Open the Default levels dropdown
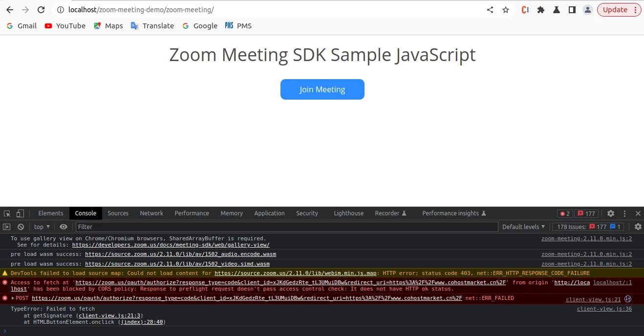This screenshot has width=644, height=336. pos(523,227)
